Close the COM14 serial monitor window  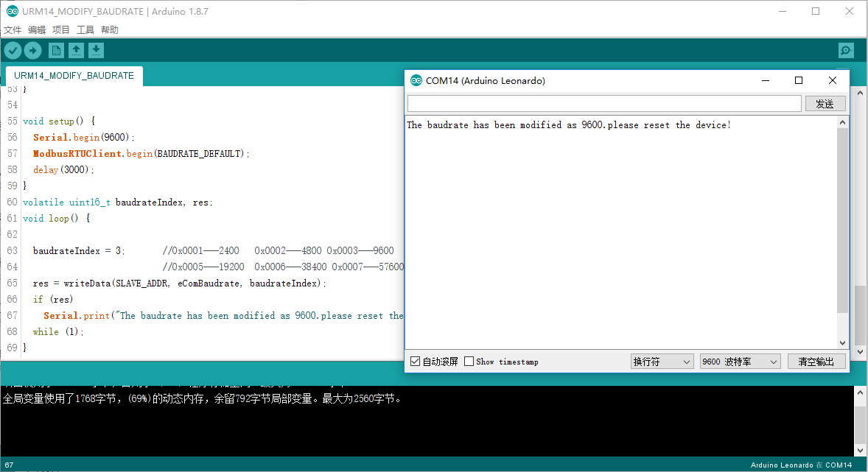pos(832,81)
